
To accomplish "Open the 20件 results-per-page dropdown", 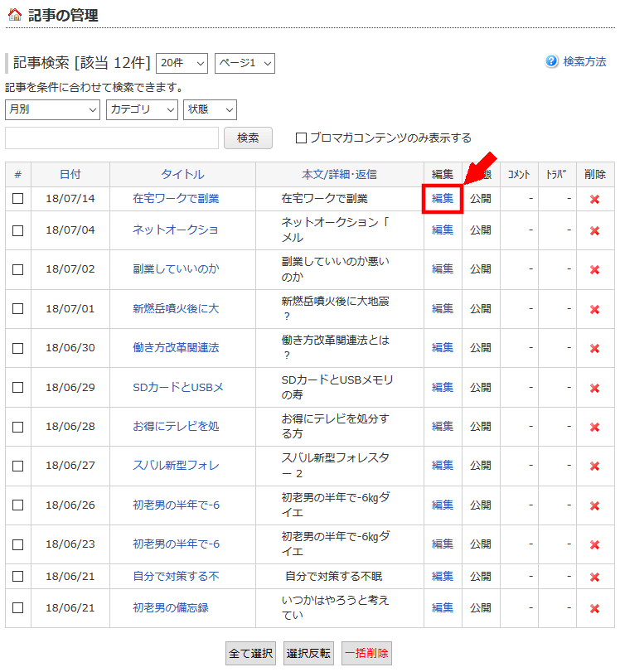I will tap(182, 64).
